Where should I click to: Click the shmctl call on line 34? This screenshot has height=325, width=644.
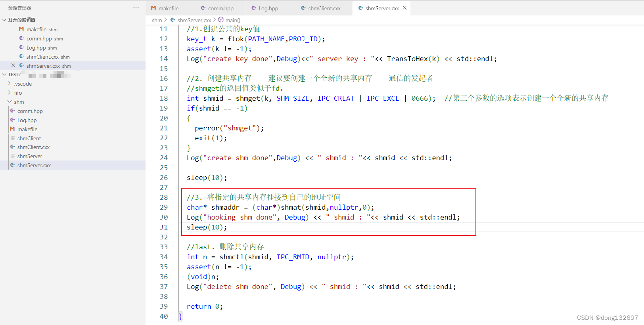click(x=232, y=257)
